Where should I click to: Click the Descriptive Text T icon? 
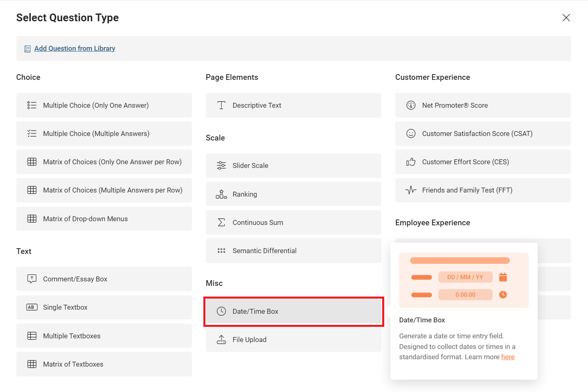[221, 105]
